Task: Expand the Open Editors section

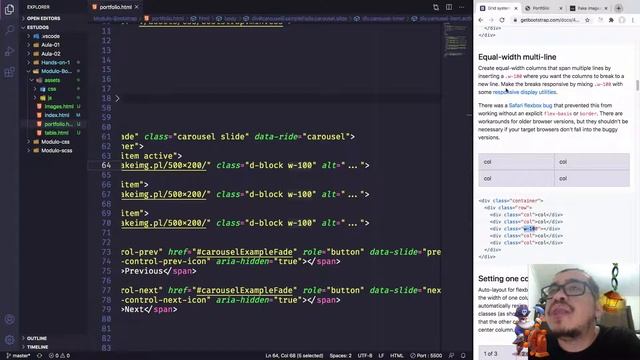Action: pos(43,18)
